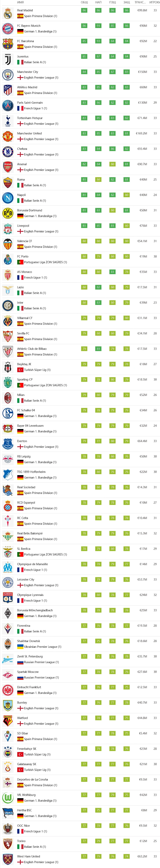Open the Manchester City team link
Image resolution: width=160 pixels, height=868 pixels.
click(x=28, y=72)
